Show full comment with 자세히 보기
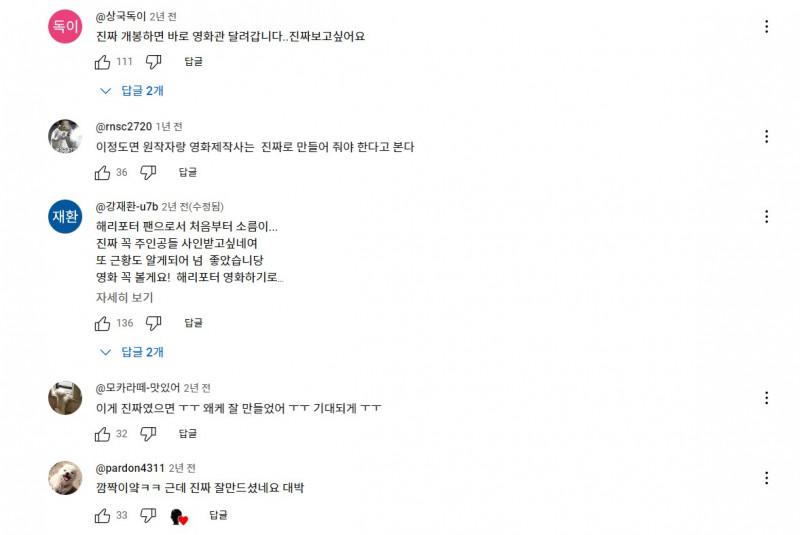 tap(124, 298)
